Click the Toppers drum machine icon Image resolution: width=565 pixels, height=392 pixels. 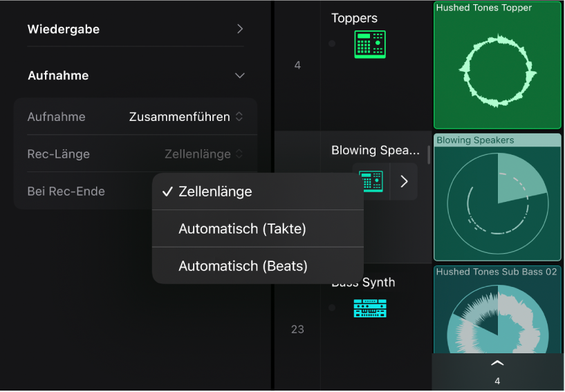[370, 44]
